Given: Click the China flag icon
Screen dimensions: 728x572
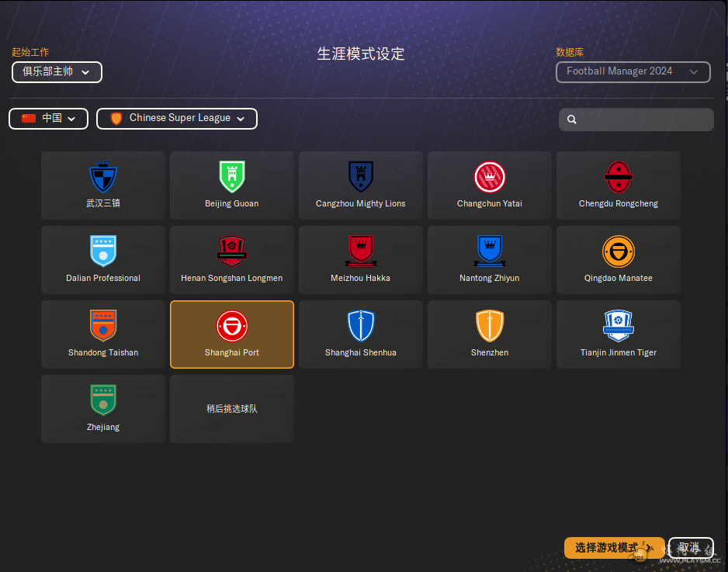Looking at the screenshot, I should (29, 119).
